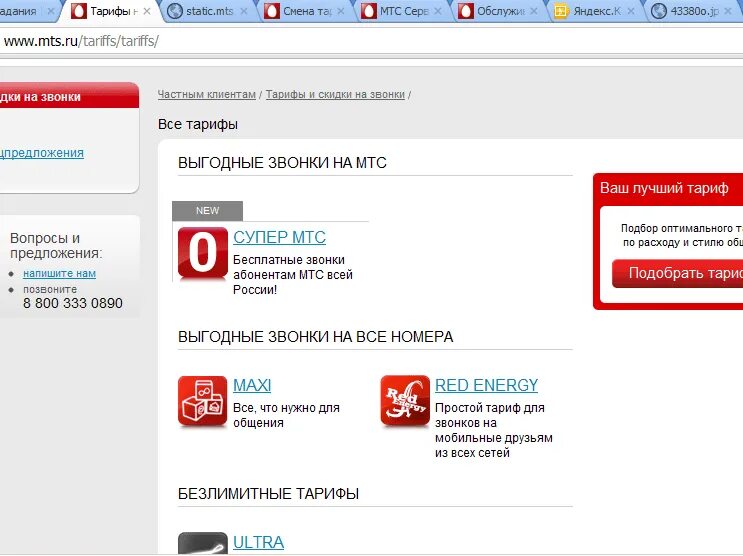Click the NEW label above Супер МТС
The image size is (743, 556).
(208, 210)
